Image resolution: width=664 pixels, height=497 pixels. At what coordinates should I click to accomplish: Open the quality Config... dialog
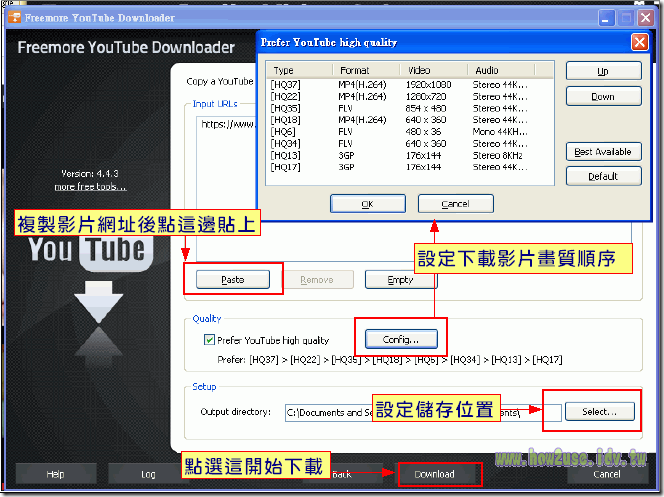point(399,337)
